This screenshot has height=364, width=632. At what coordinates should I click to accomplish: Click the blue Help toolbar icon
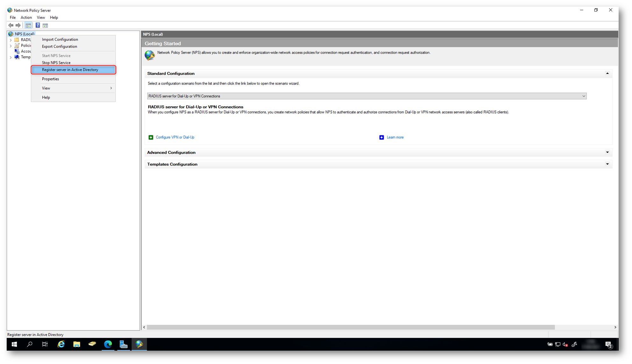click(x=38, y=25)
